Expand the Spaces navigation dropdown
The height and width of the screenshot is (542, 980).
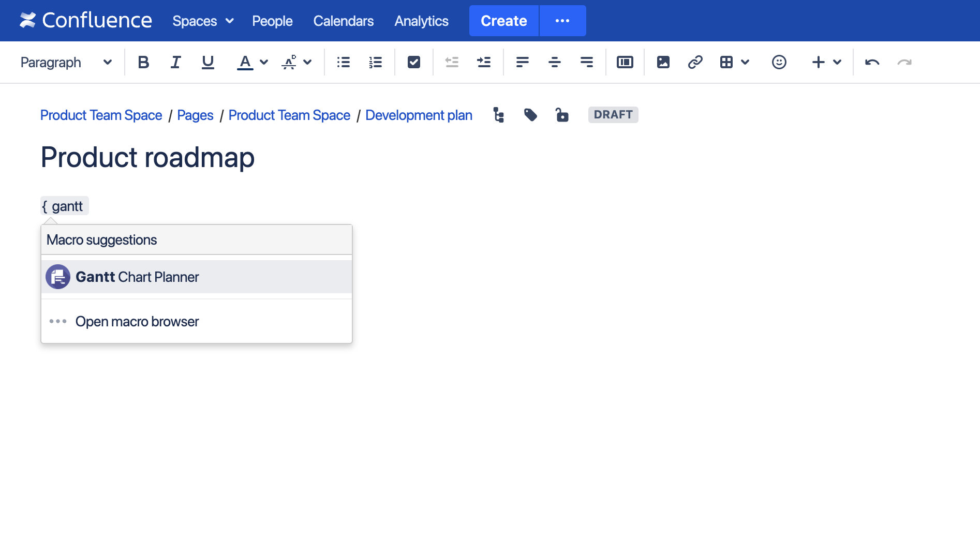[203, 21]
